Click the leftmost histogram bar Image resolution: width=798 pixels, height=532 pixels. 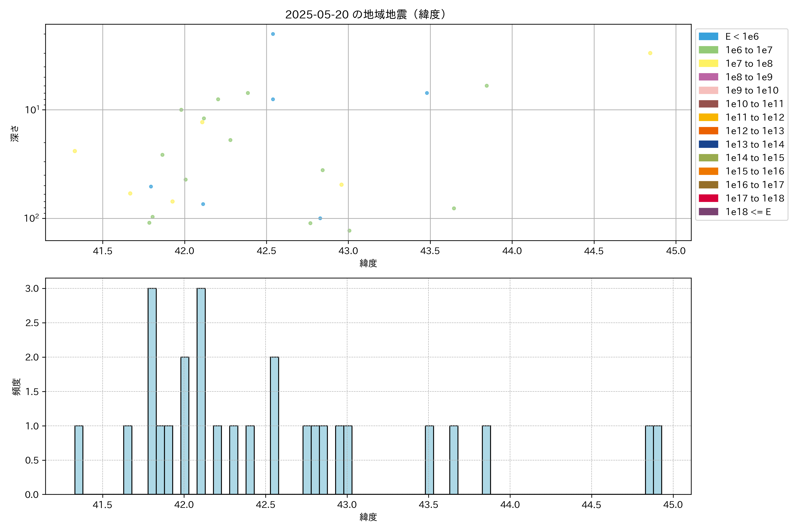pos(79,460)
